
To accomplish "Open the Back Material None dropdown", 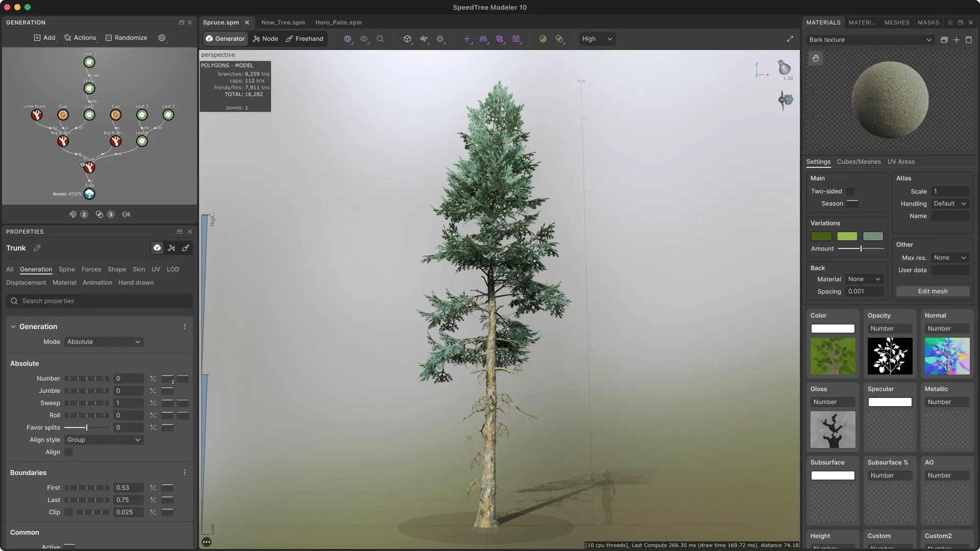I will [865, 279].
